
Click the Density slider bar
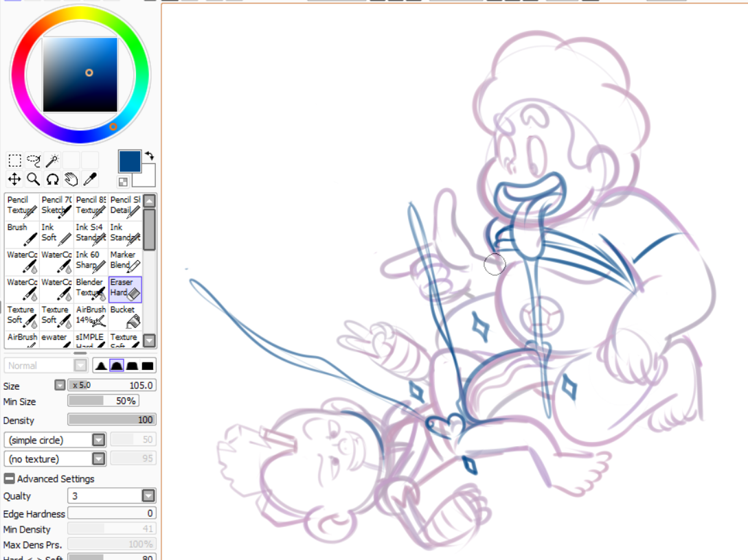pos(111,420)
